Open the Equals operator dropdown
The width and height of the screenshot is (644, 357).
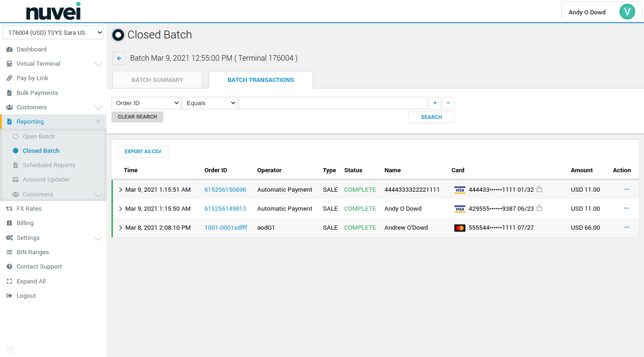(x=210, y=103)
